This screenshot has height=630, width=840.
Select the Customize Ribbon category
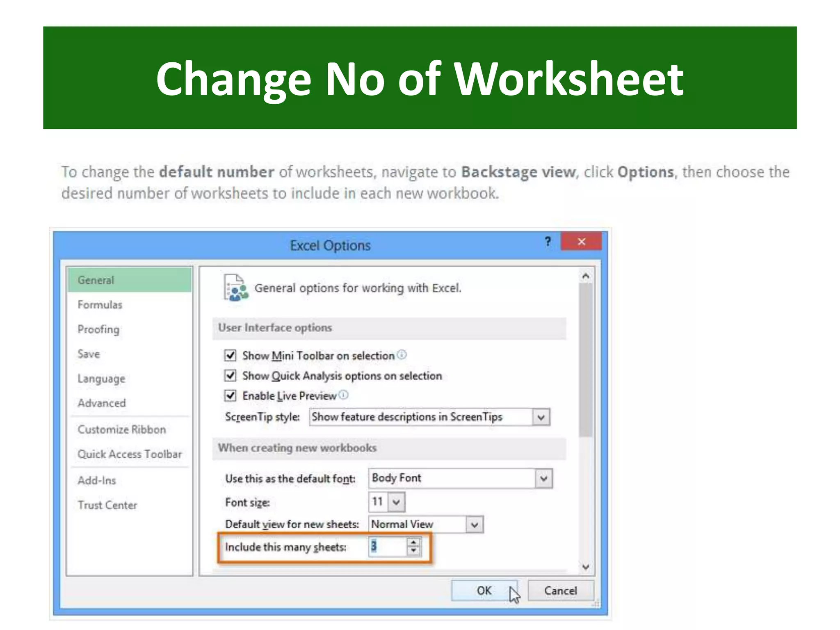(122, 429)
